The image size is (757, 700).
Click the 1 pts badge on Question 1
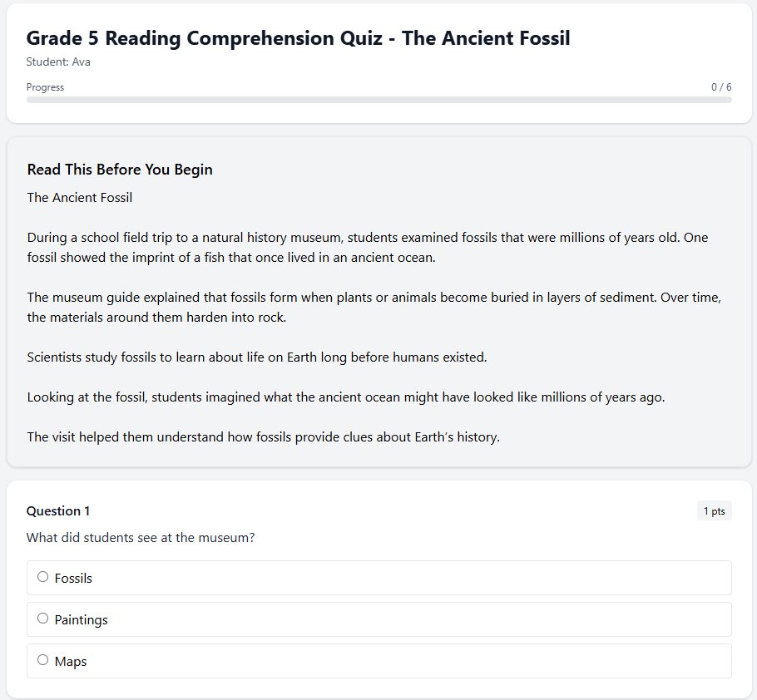(714, 510)
